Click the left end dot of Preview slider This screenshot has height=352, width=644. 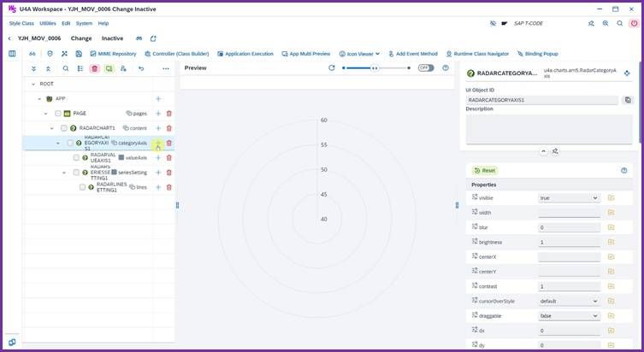[344, 68]
